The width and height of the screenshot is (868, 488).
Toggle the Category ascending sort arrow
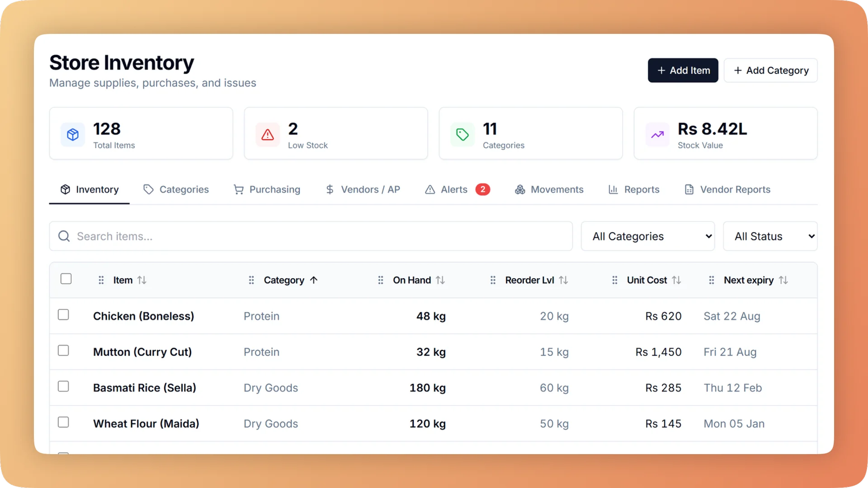pos(314,280)
